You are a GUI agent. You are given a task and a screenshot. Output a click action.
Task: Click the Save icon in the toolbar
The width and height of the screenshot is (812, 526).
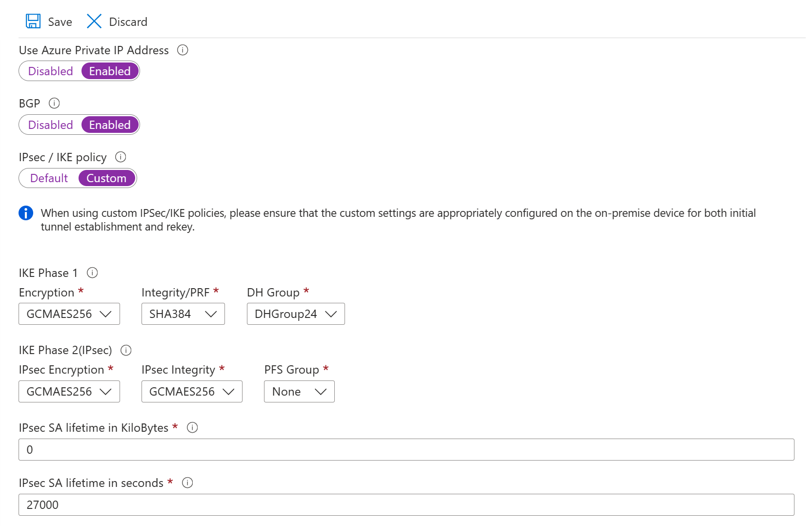point(33,21)
